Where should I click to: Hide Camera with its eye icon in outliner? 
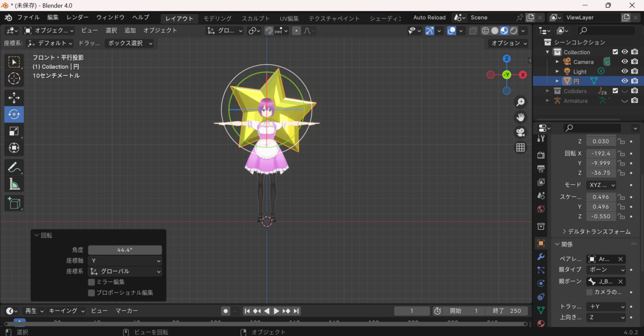(x=625, y=62)
